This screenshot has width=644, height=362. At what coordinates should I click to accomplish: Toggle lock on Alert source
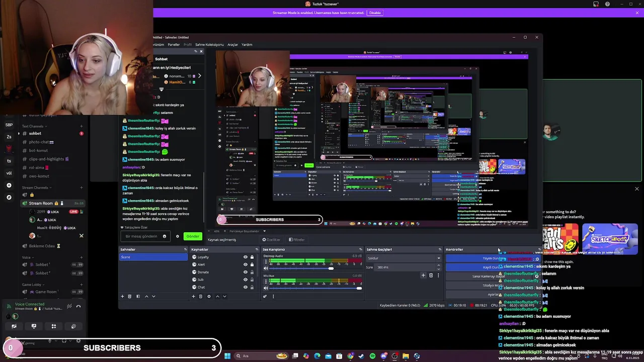[252, 264]
